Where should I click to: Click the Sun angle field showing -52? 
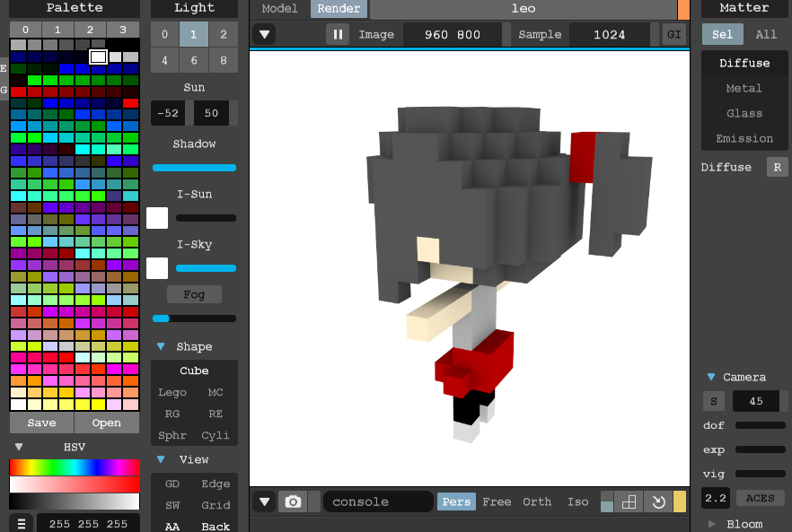168,113
